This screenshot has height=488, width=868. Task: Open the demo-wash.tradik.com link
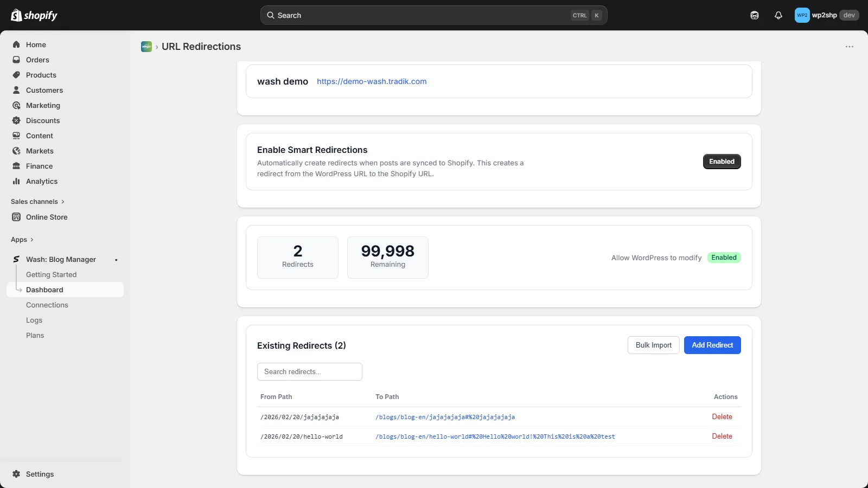372,81
